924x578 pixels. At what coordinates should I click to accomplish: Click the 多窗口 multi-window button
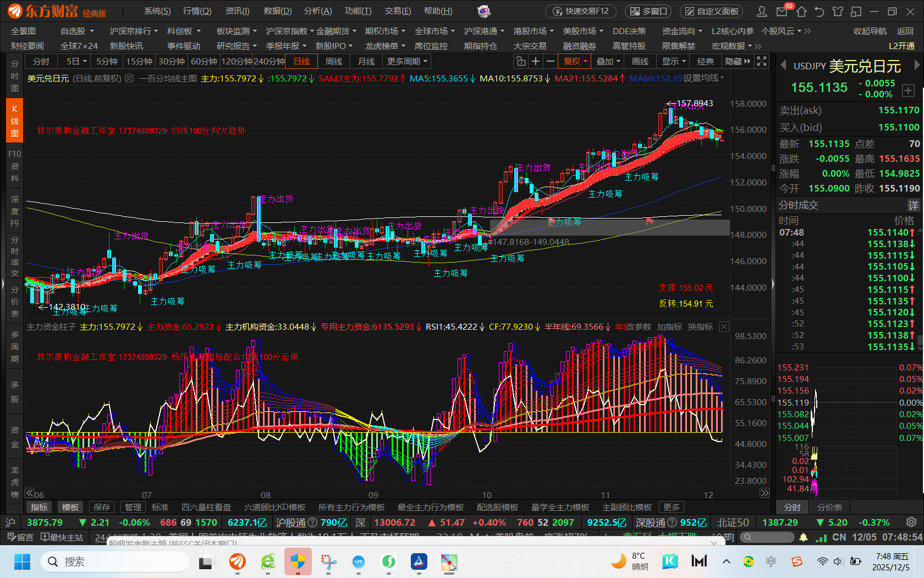[x=648, y=11]
